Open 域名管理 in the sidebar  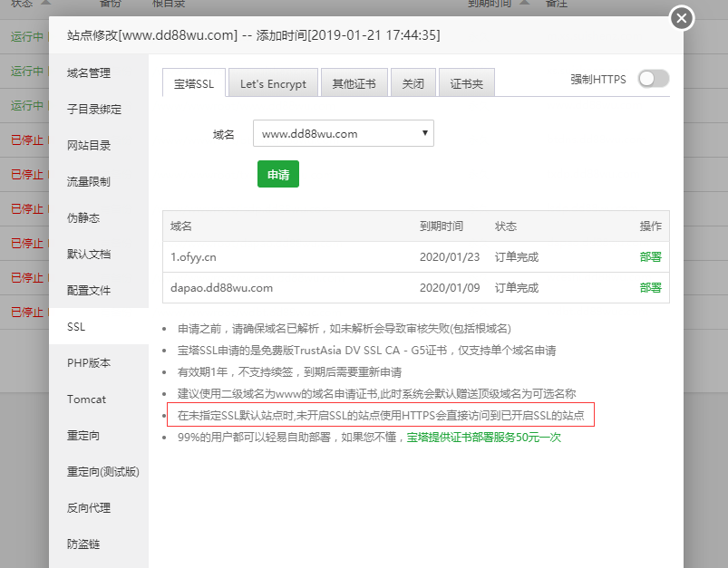coord(89,73)
